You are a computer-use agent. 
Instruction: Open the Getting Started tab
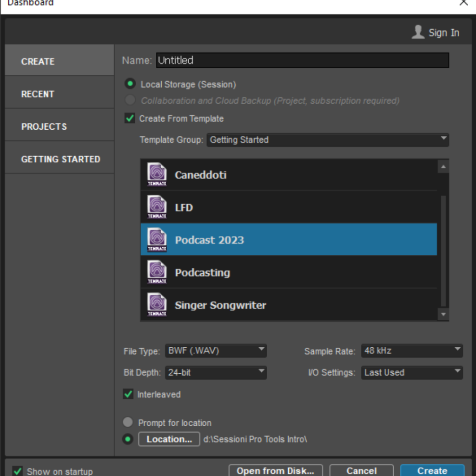[59, 159]
